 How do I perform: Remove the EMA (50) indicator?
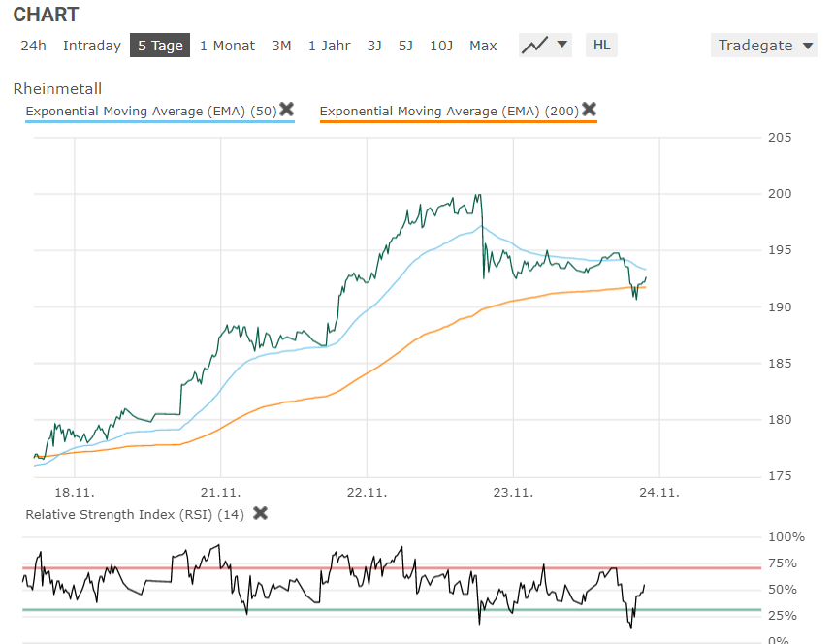coord(287,110)
